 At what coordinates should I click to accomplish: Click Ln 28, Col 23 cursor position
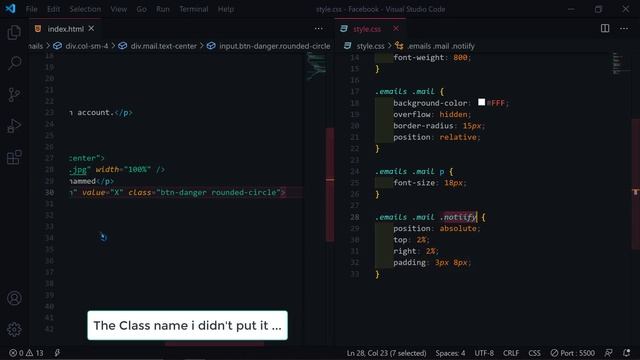tap(386, 353)
